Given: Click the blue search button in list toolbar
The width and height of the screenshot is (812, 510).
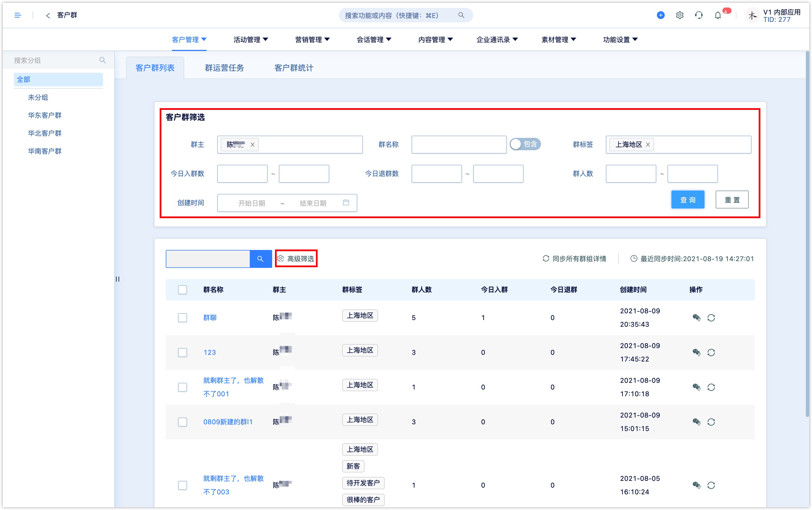Looking at the screenshot, I should (260, 259).
